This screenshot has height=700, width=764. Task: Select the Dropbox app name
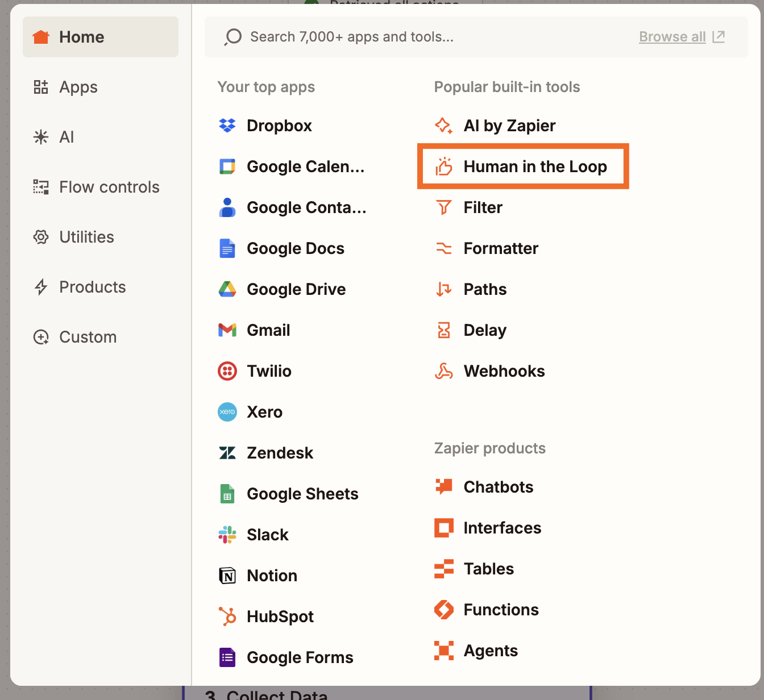coord(279,126)
